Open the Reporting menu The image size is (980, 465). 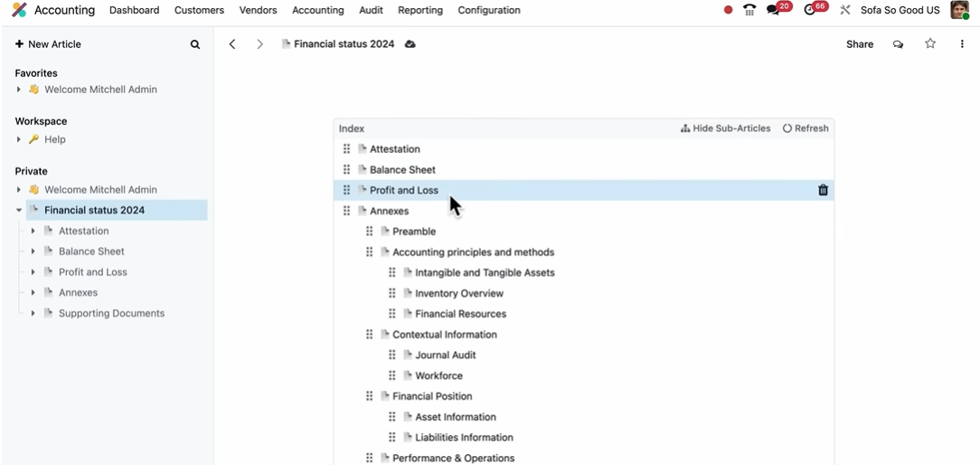419,10
